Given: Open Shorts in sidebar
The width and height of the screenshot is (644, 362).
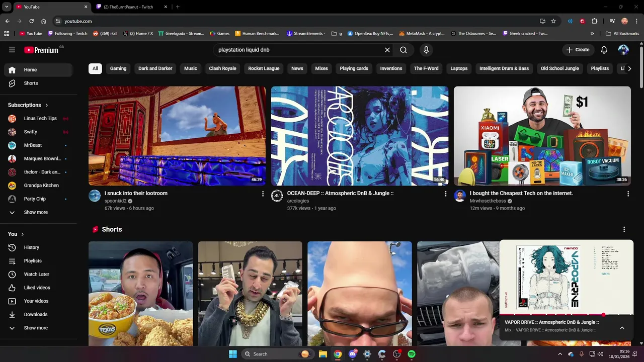Looking at the screenshot, I should pyautogui.click(x=38, y=83).
